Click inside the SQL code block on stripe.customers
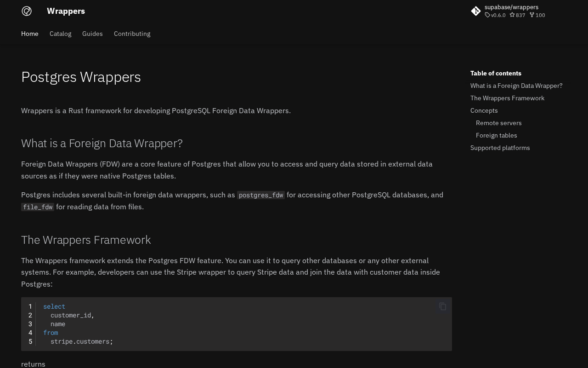 81,341
